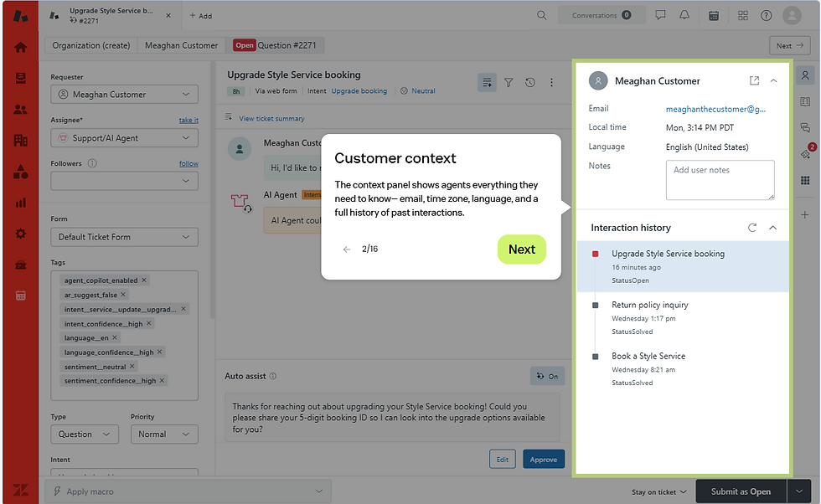The height and width of the screenshot is (504, 821).
Task: Click Edit suggested reply button
Action: pos(502,460)
